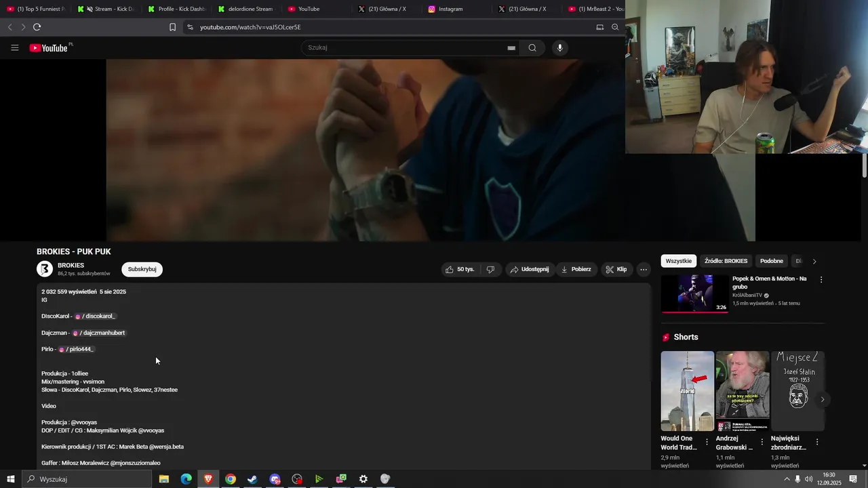The height and width of the screenshot is (488, 868).
Task: Go back using browser back arrow
Action: [x=9, y=27]
